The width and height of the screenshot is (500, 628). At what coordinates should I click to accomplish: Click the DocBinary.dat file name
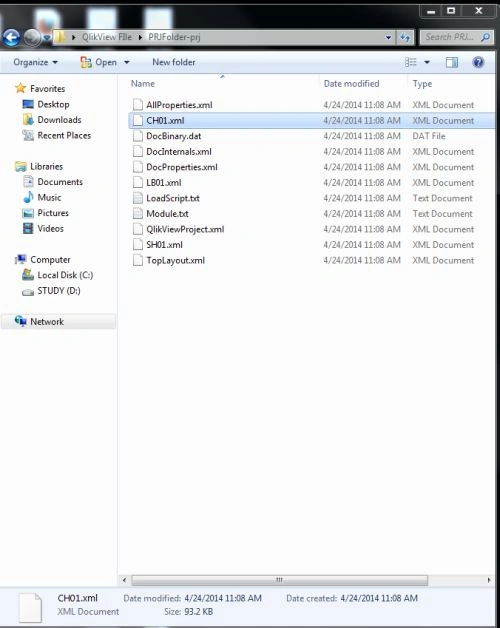pyautogui.click(x=173, y=136)
